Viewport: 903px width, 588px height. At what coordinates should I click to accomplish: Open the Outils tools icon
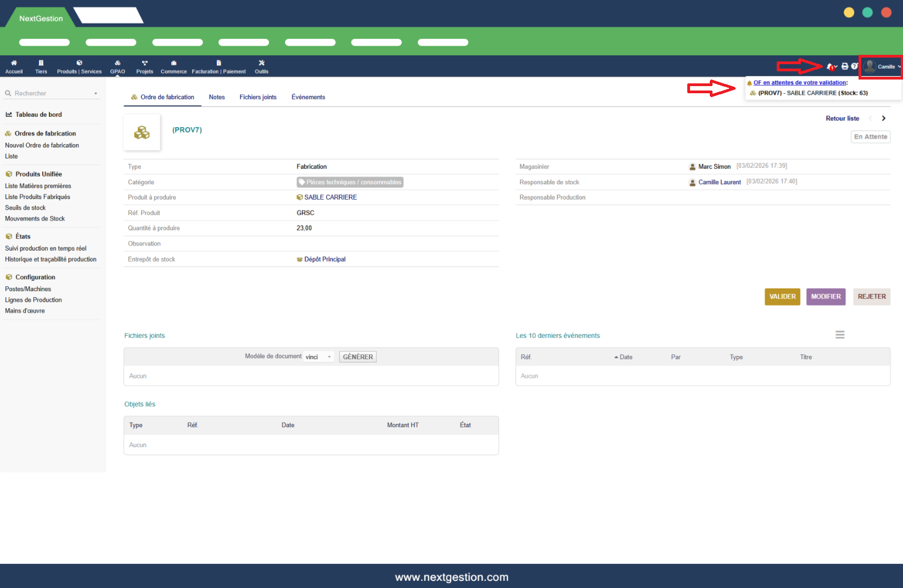tap(261, 66)
